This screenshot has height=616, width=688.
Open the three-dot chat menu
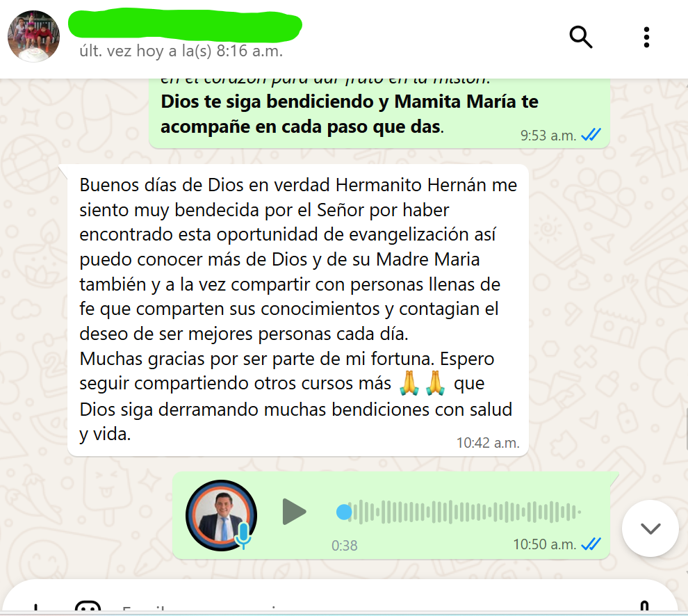click(646, 38)
